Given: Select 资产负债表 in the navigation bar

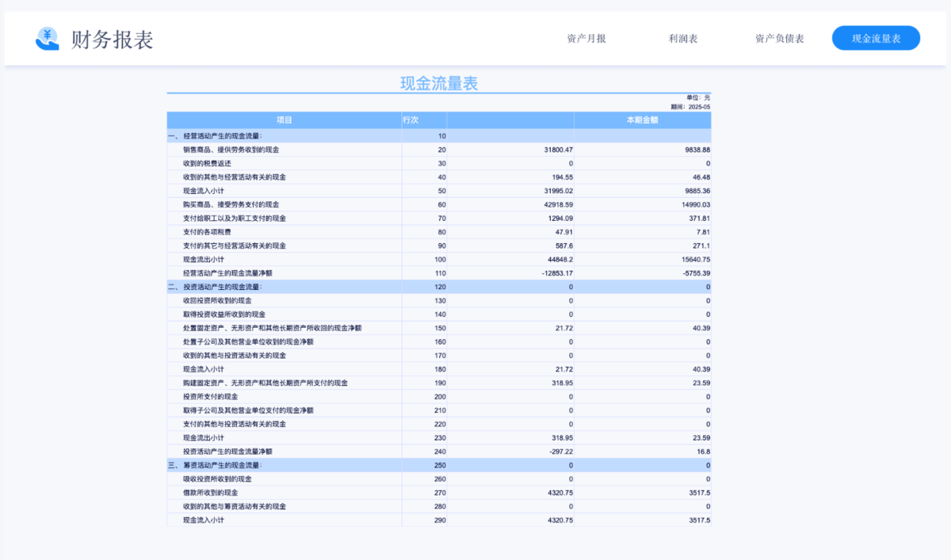Looking at the screenshot, I should coord(781,37).
